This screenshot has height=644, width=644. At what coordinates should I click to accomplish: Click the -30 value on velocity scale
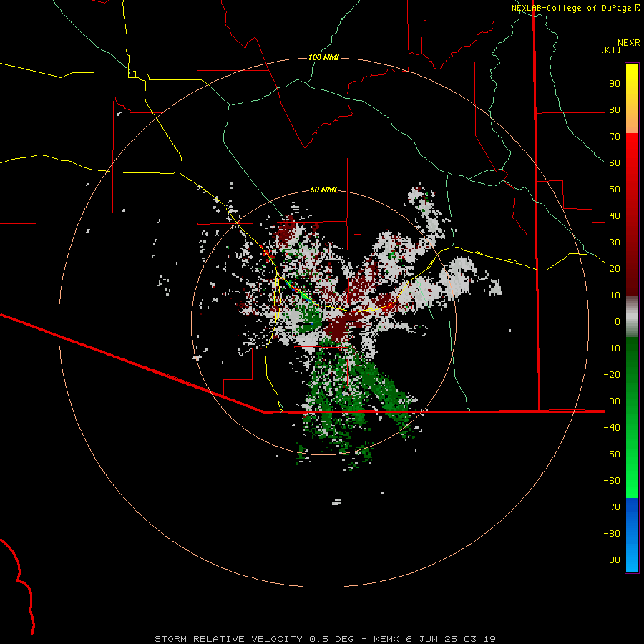pos(612,401)
